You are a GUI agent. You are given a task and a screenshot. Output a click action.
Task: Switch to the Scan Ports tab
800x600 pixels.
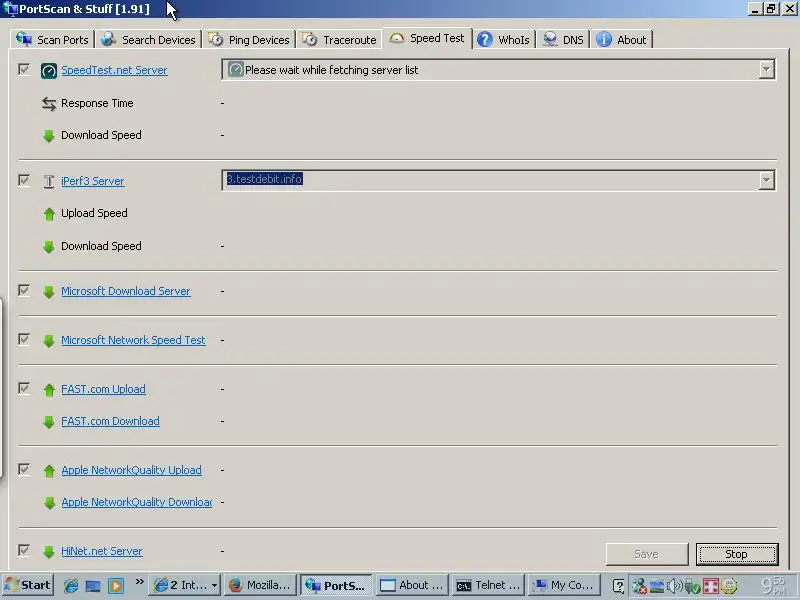pyautogui.click(x=52, y=40)
